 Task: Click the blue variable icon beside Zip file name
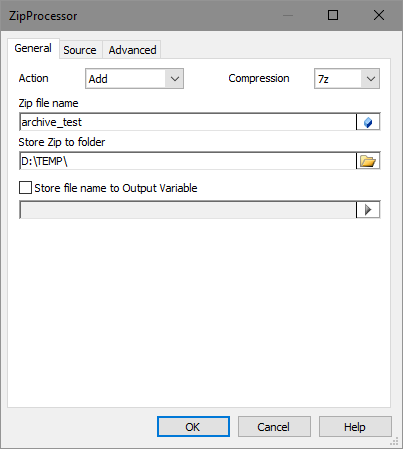pyautogui.click(x=368, y=122)
